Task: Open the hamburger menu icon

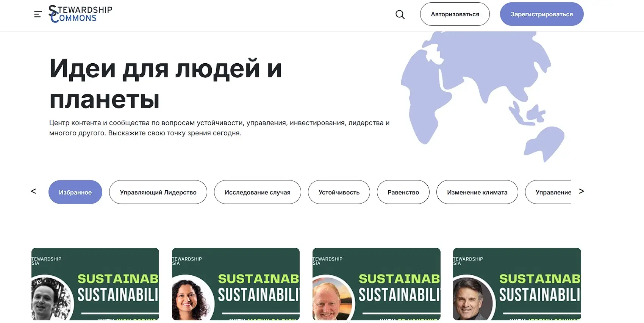Action: [x=38, y=14]
